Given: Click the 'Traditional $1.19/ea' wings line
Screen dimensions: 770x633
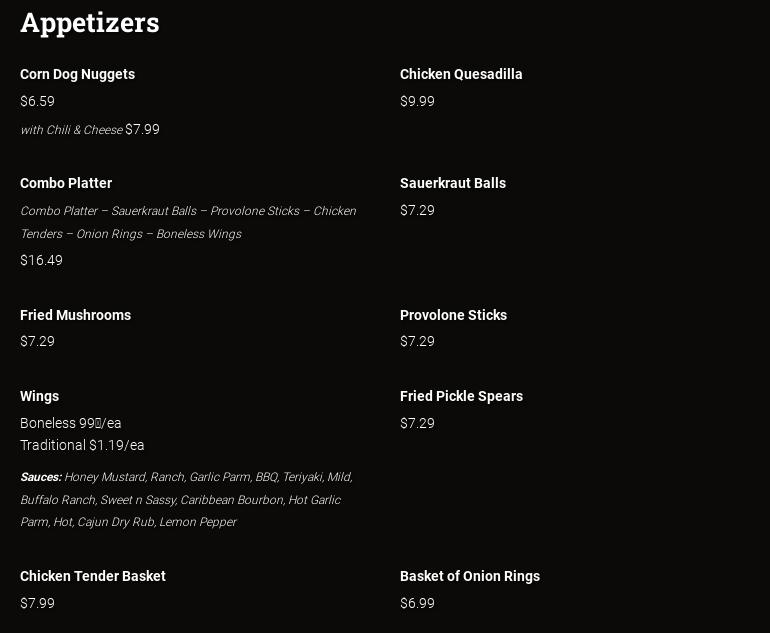Looking at the screenshot, I should [82, 446].
